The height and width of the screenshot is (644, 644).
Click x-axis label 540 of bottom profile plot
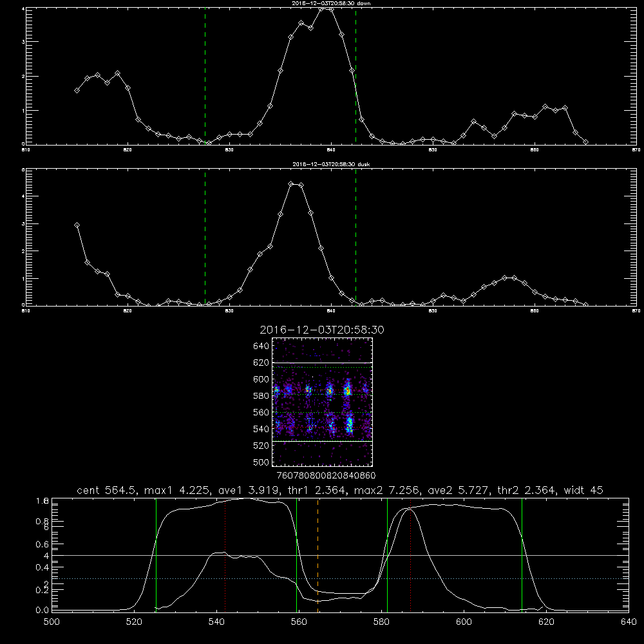(216, 622)
